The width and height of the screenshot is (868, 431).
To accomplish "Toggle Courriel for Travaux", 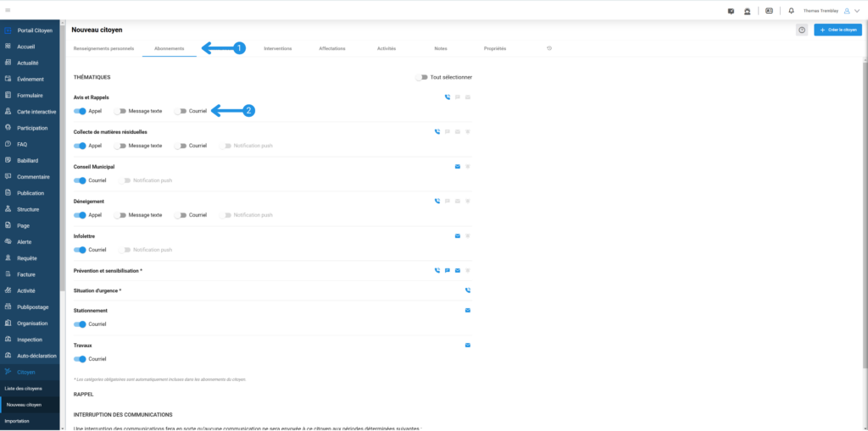I will (x=81, y=359).
